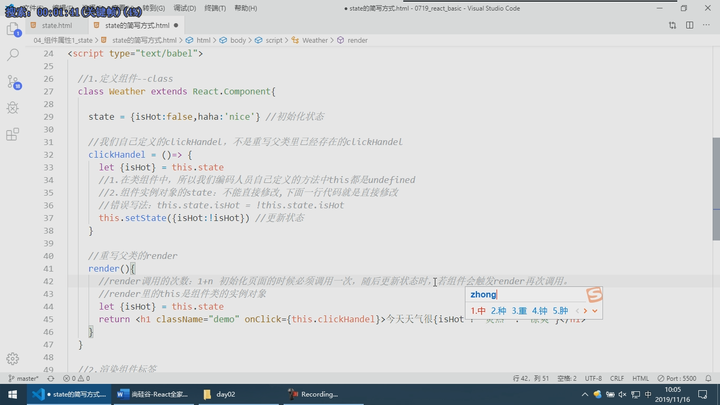
Task: Change the HTML language mode
Action: point(641,378)
